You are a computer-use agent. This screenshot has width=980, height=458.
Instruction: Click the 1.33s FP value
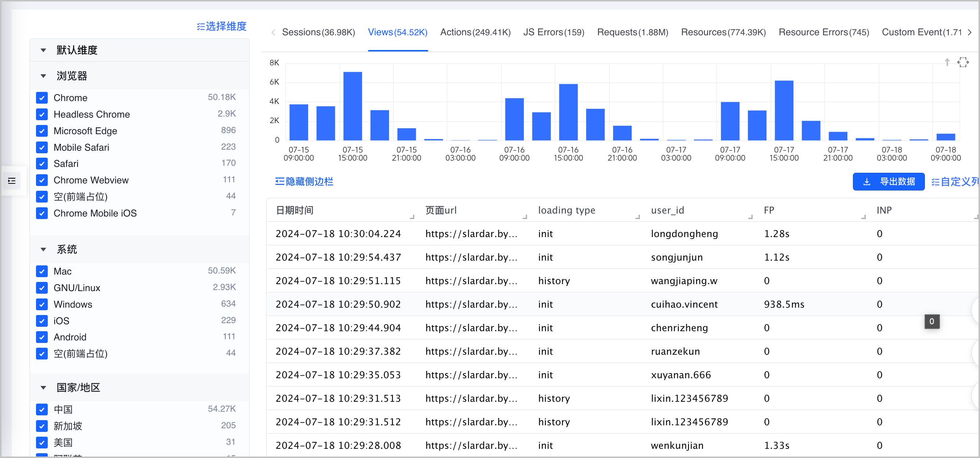pyautogui.click(x=777, y=446)
